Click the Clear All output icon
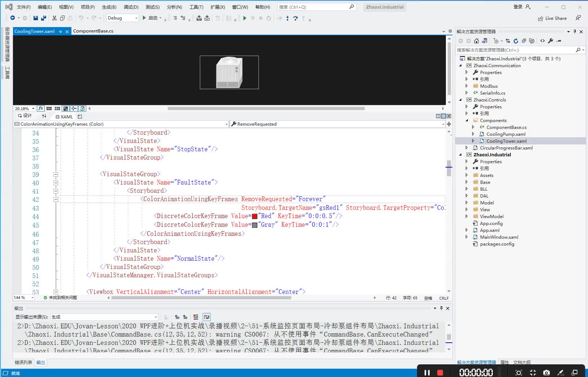588x377 pixels. point(196,317)
